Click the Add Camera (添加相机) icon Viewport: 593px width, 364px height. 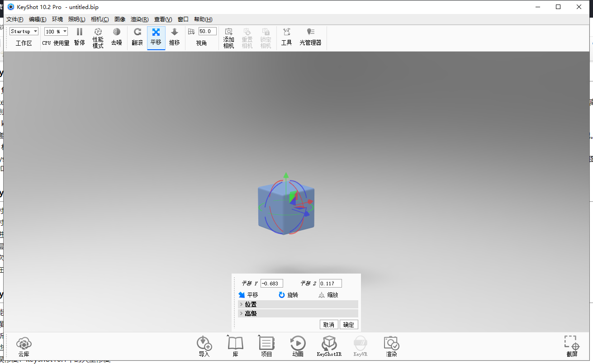tap(229, 32)
